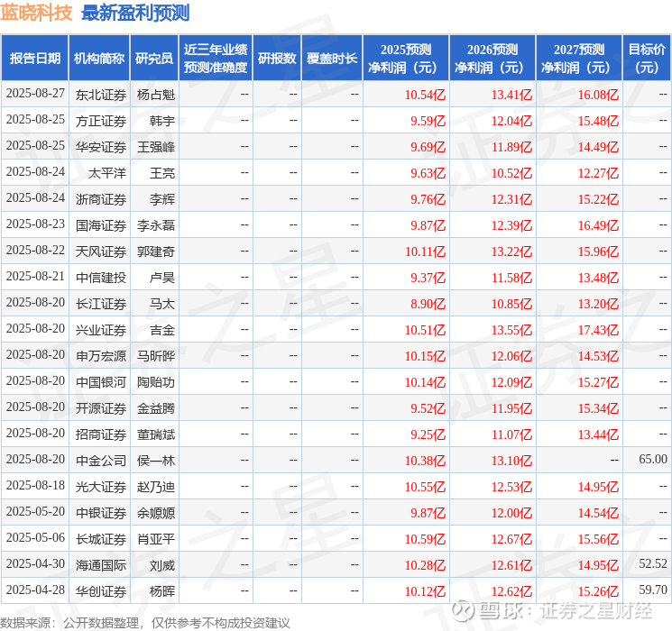Screen dimensions: 672x631
Task: Click the 17.43亿 profit value
Action: tap(598, 330)
